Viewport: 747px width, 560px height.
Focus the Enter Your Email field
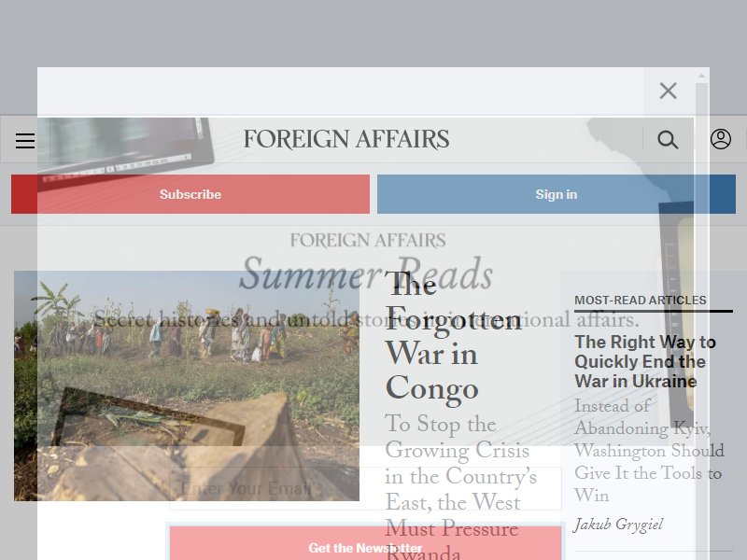coord(365,488)
